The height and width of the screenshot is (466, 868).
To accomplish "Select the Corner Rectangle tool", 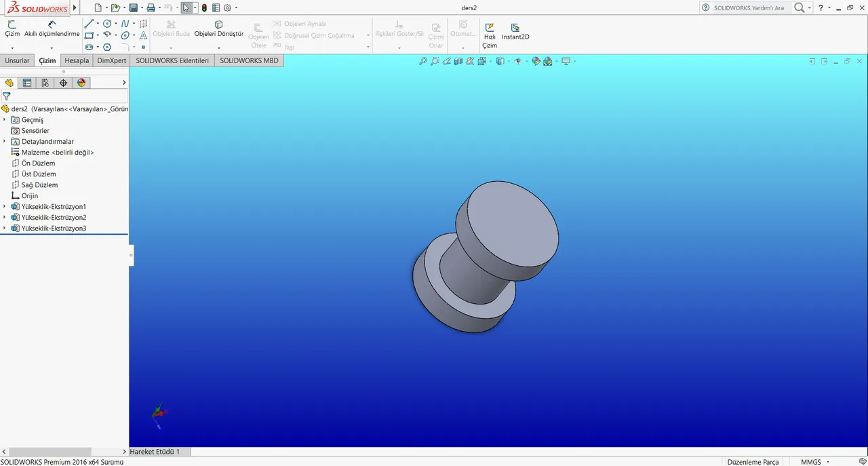I will (89, 35).
